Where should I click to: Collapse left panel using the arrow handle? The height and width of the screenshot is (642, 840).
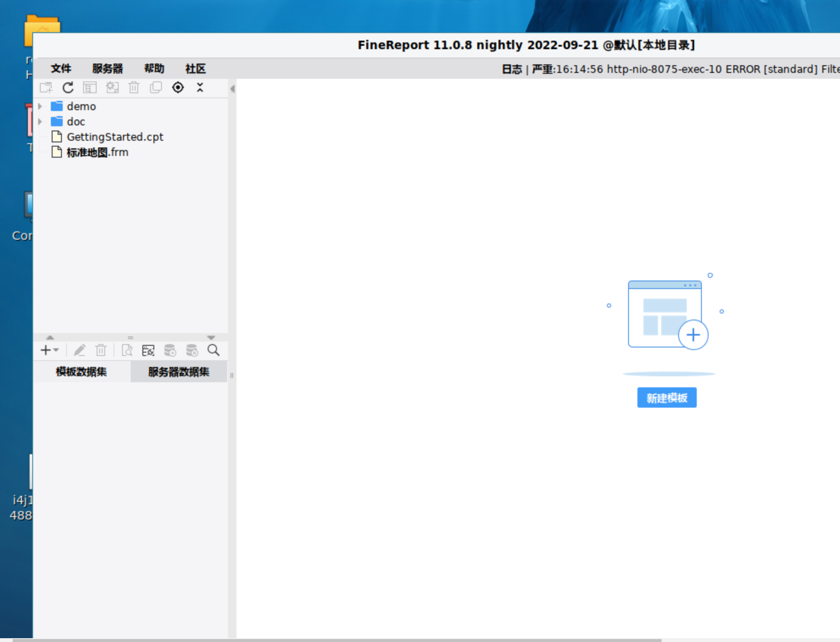click(232, 89)
